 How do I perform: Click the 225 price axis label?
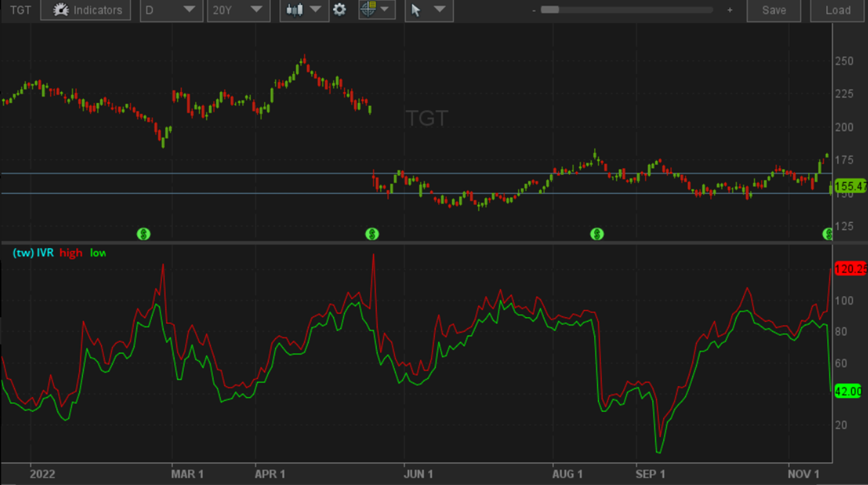click(x=844, y=94)
